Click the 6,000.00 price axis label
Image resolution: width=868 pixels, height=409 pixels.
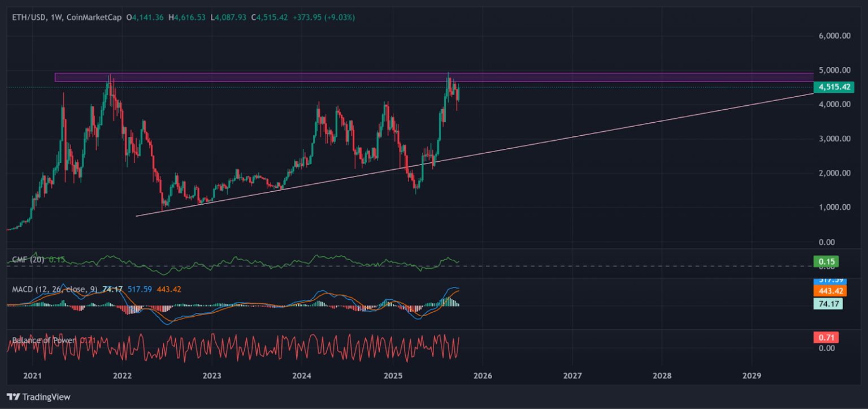tap(835, 36)
